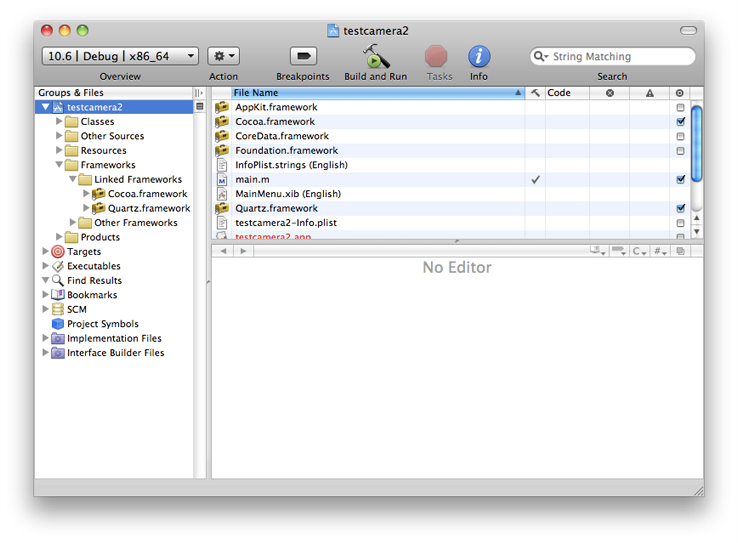The width and height of the screenshot is (738, 543).
Task: Open the Action gear dropdown menu
Action: [x=223, y=57]
